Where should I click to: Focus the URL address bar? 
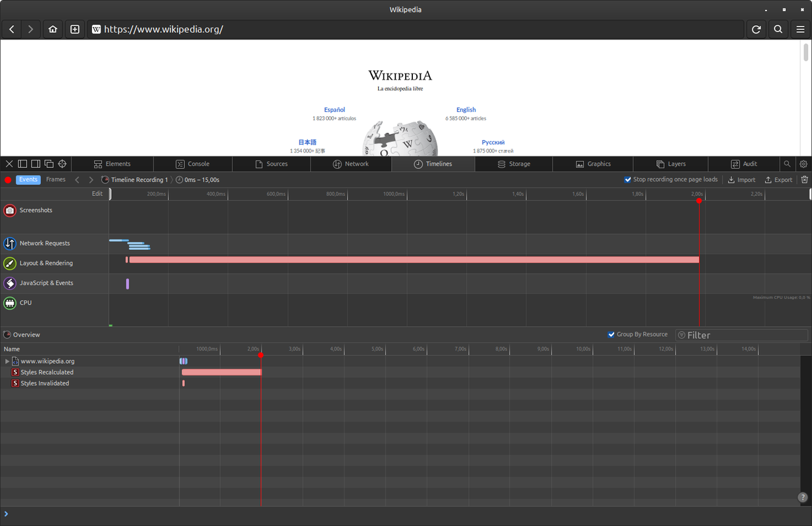click(416, 30)
